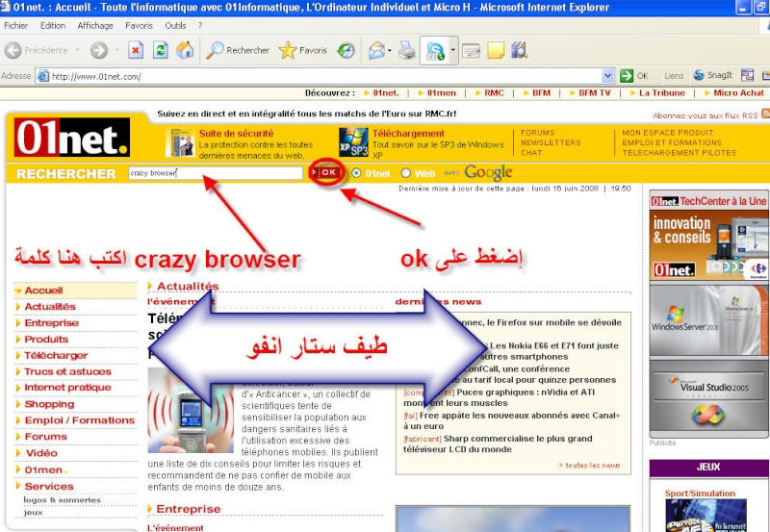Refresh the page with green arrows icon
770x532 pixels.
tap(161, 50)
